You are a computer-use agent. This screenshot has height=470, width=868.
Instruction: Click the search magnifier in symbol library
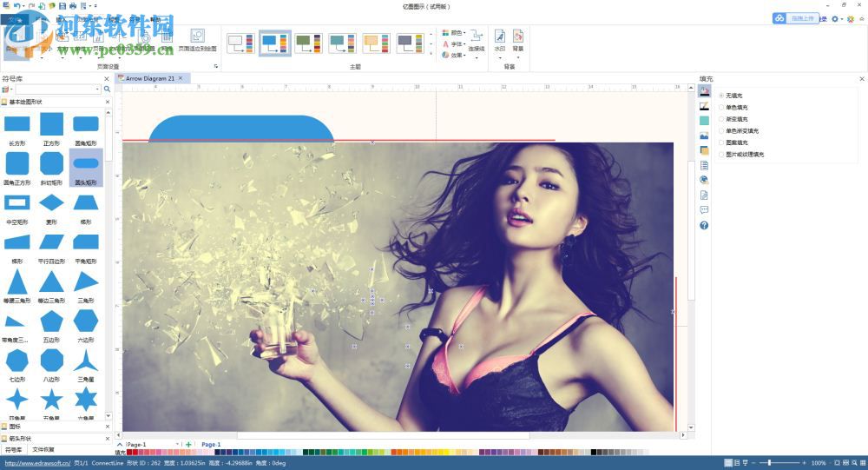pos(107,89)
